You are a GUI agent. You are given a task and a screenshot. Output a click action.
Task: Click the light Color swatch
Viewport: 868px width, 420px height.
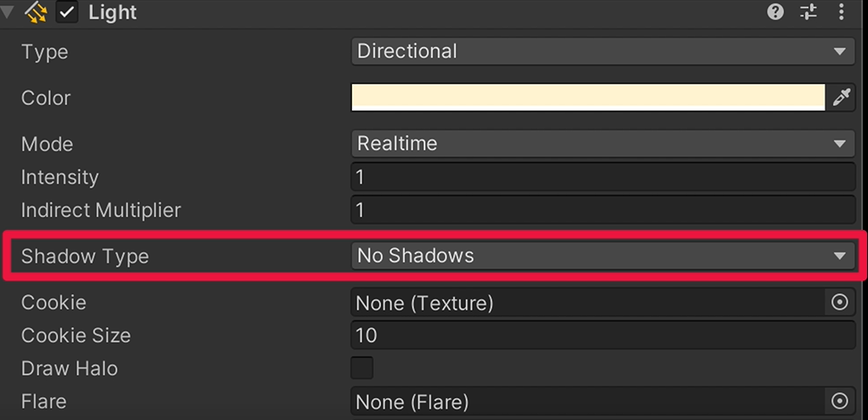[x=589, y=98]
